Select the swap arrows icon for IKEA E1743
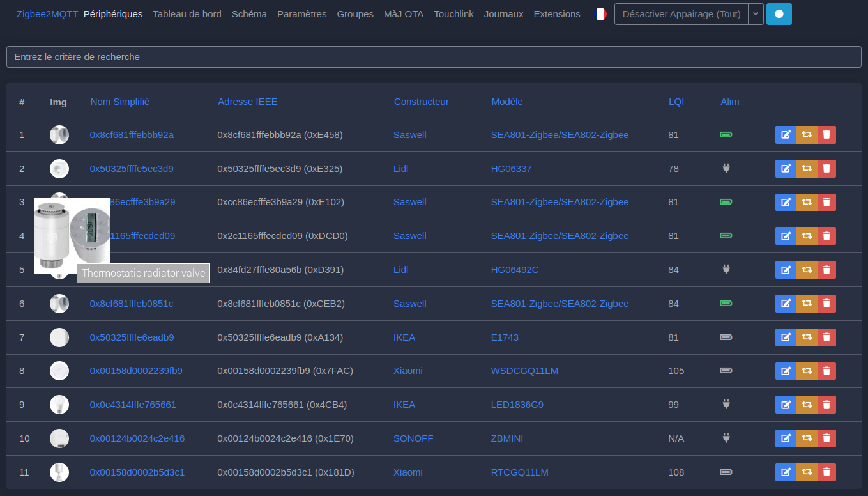The height and width of the screenshot is (496, 868). tap(806, 337)
